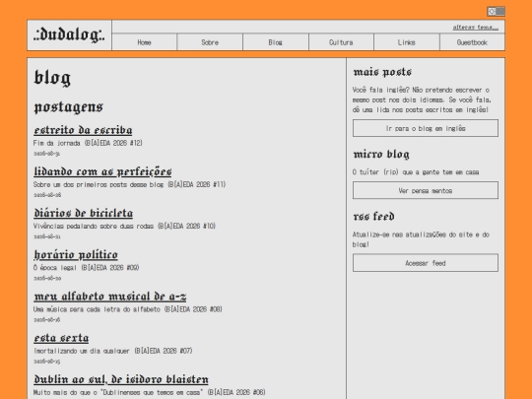This screenshot has width=532, height=399.
Task: Open the 'alterar tema...' link
Action: pyautogui.click(x=475, y=28)
